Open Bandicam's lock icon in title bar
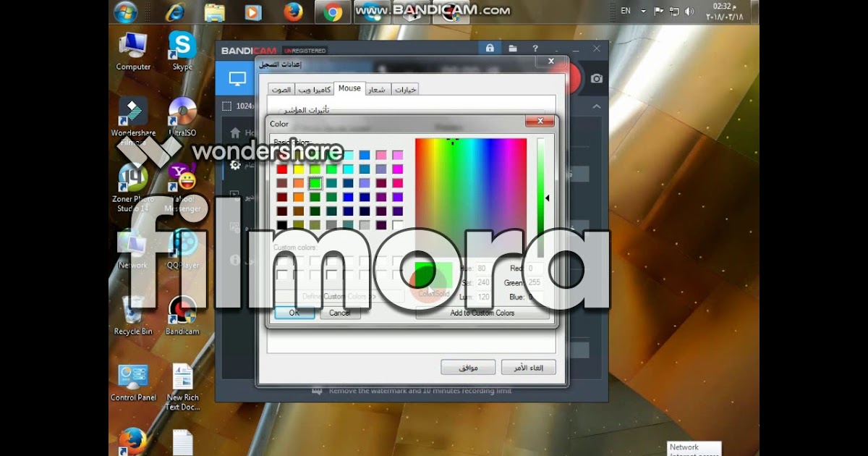Viewport: 868px width, 456px height. pos(490,48)
